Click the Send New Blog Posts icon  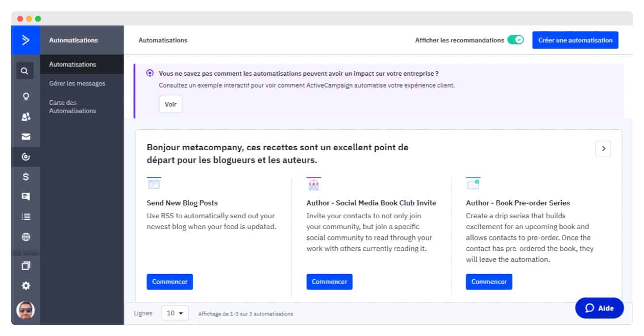(153, 183)
